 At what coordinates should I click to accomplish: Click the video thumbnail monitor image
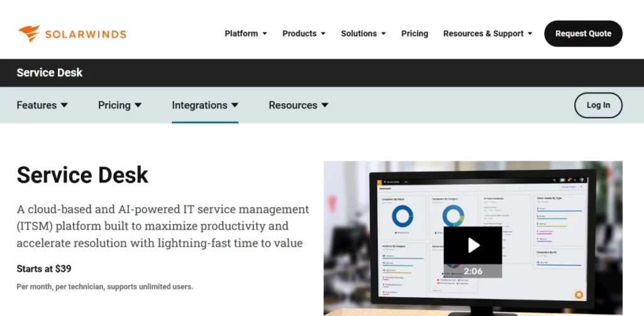pos(473,238)
